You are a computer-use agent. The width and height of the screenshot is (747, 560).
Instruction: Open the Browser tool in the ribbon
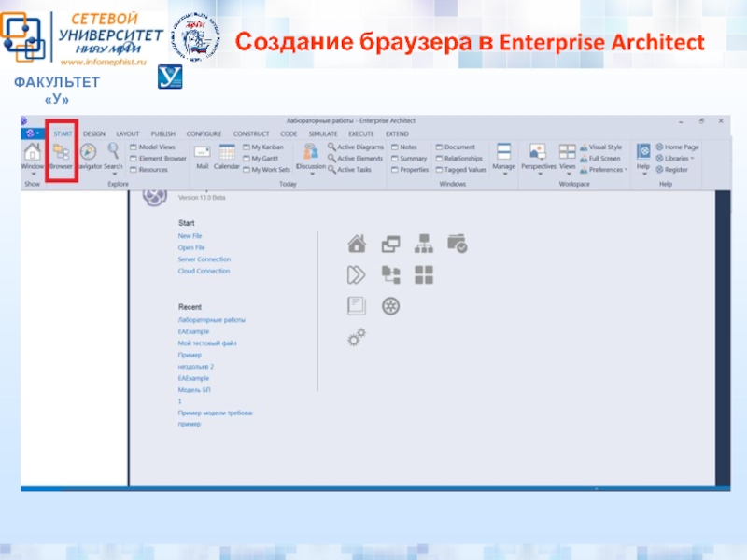pyautogui.click(x=61, y=155)
